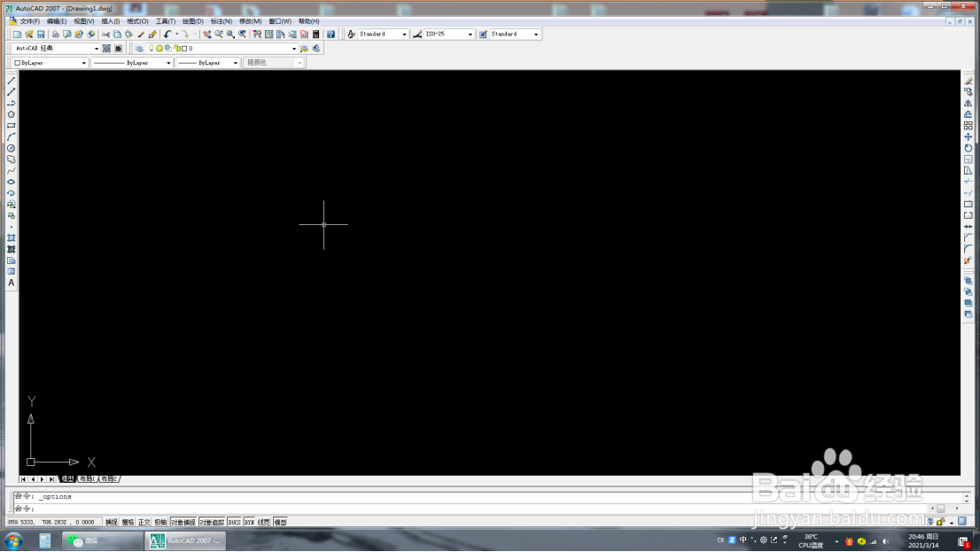Select the Polyline tool in Draw toolbar

pyautogui.click(x=11, y=103)
